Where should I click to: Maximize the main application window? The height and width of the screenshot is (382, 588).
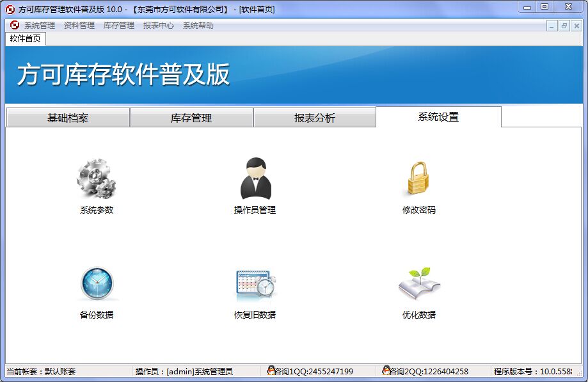(544, 7)
